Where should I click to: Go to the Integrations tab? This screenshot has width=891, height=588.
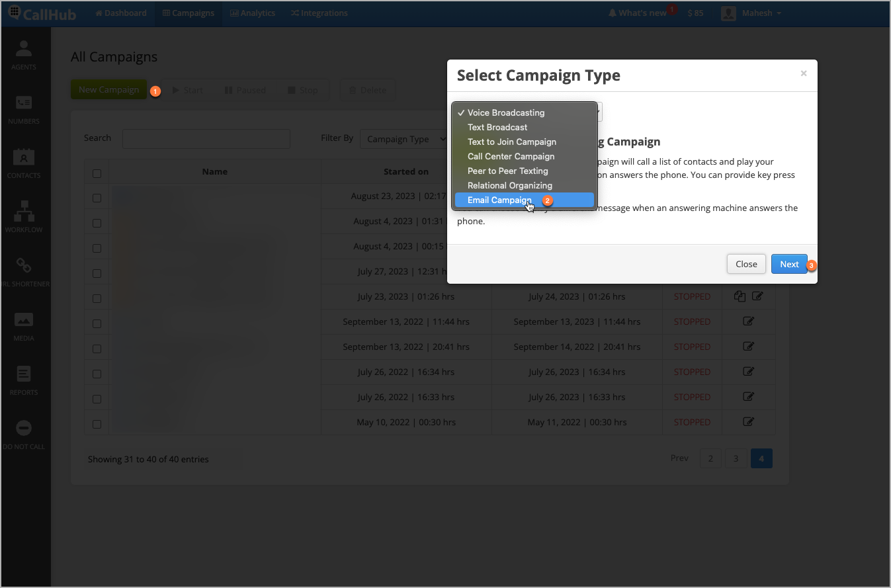tap(319, 13)
